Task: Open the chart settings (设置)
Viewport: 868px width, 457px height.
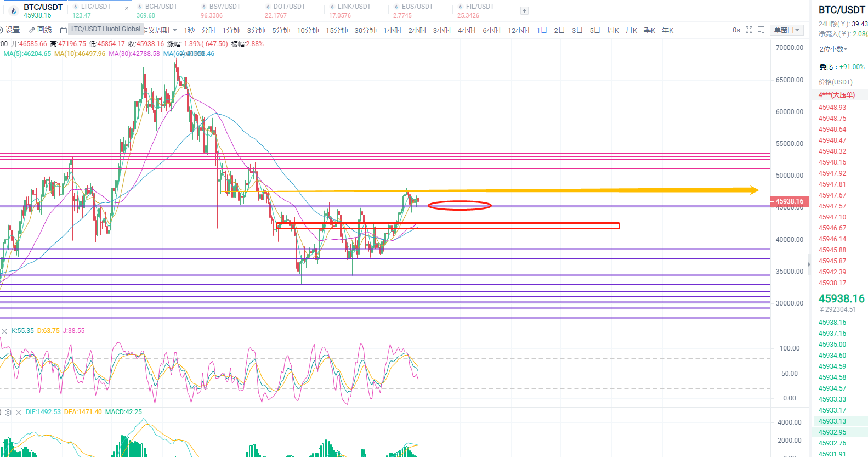Action: 10,30
